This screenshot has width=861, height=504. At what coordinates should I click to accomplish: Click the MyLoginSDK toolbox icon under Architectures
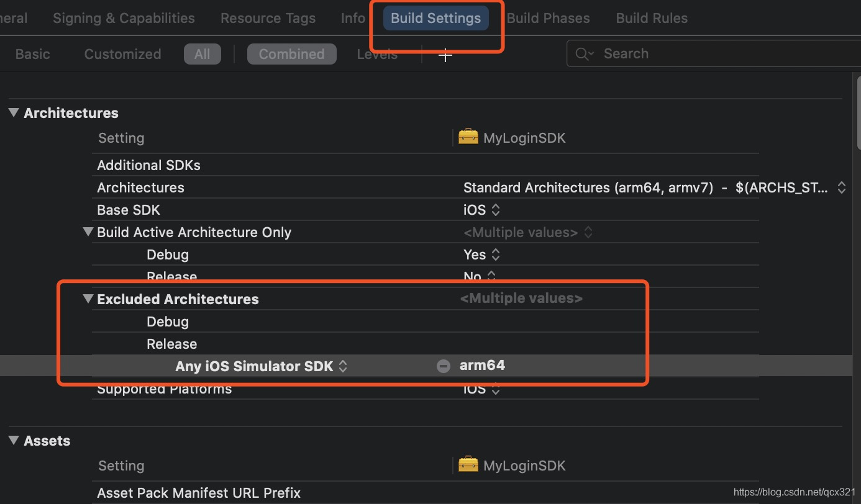coord(468,137)
